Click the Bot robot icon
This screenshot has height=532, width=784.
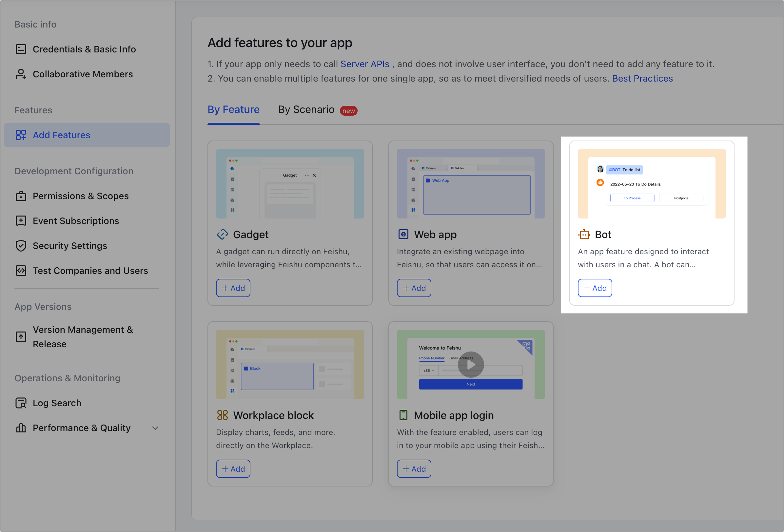(x=584, y=235)
